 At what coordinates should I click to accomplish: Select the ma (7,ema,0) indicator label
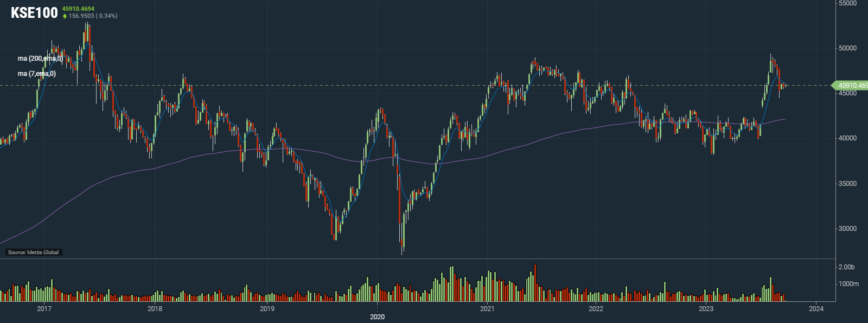tap(37, 74)
